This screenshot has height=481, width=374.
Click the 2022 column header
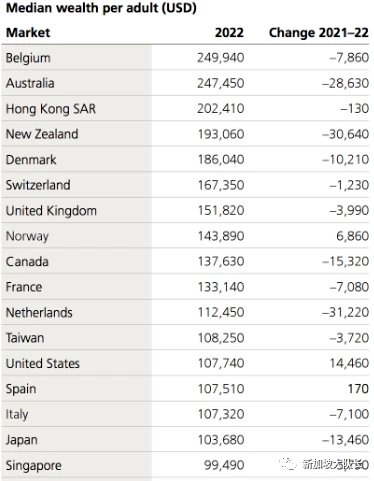pos(229,33)
